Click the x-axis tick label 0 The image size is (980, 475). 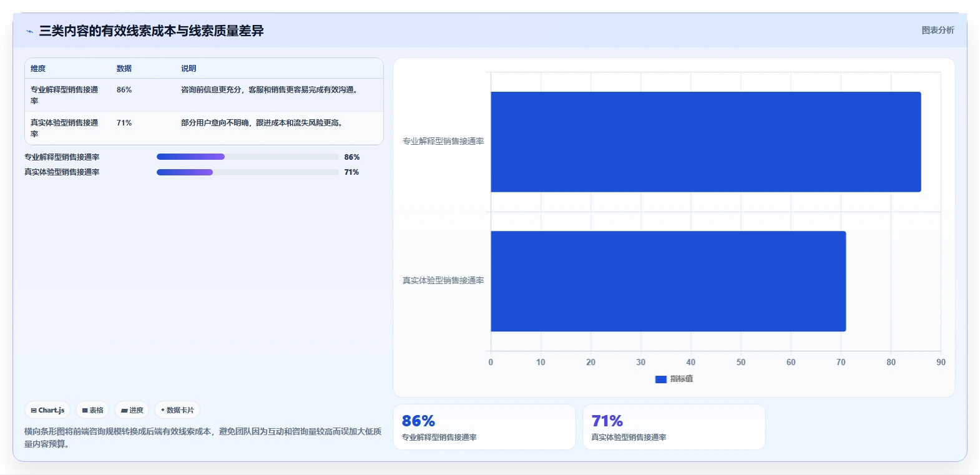click(x=491, y=362)
